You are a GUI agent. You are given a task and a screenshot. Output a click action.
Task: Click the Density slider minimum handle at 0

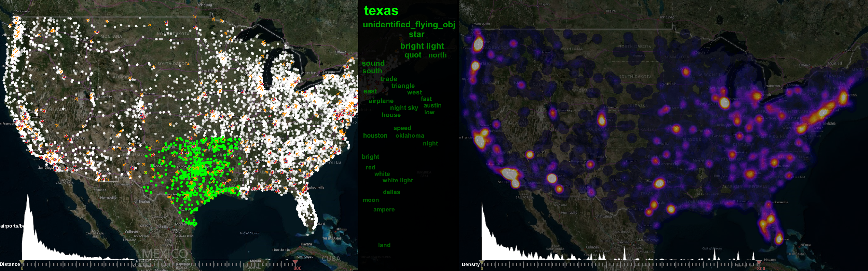click(x=482, y=262)
